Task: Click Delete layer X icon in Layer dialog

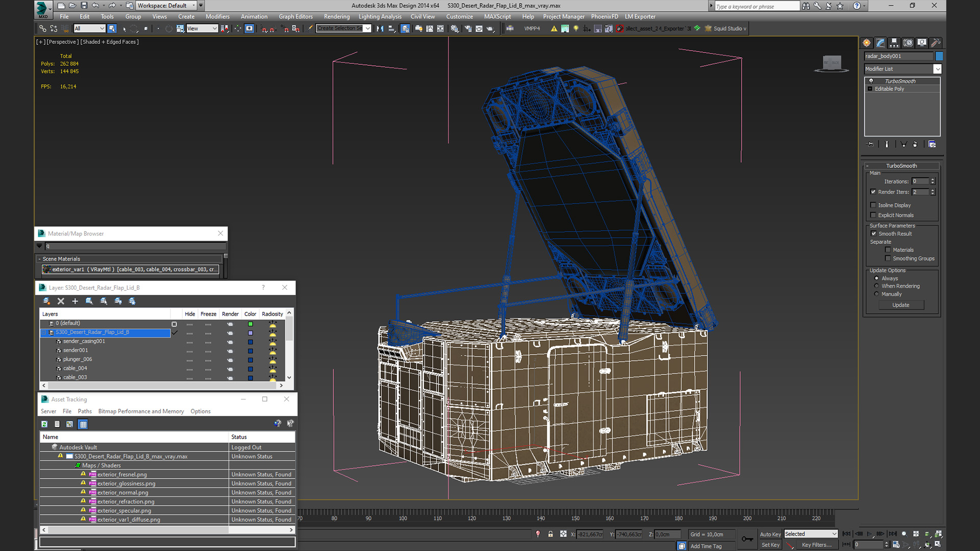Action: click(61, 301)
